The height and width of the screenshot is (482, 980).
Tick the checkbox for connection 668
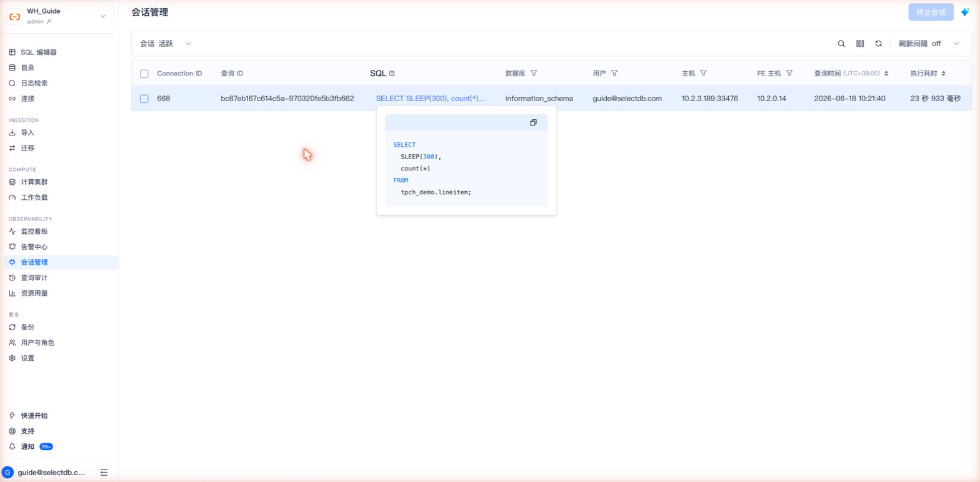coord(144,99)
